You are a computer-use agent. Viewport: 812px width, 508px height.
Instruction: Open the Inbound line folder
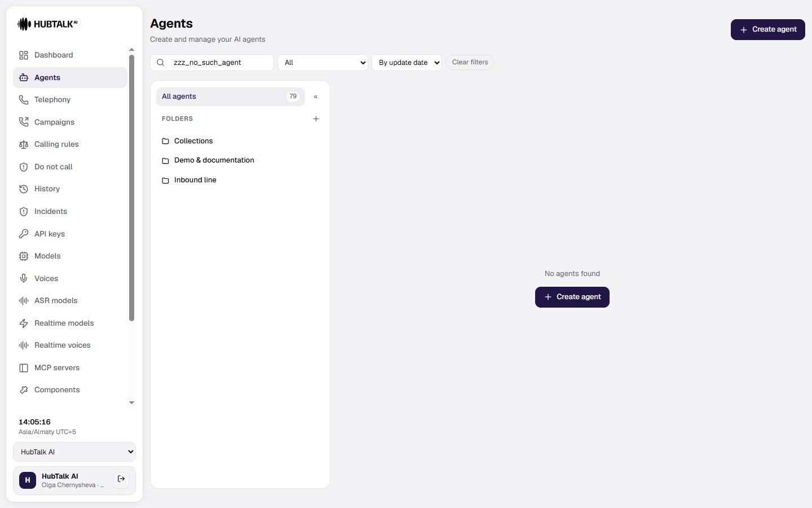239,180
